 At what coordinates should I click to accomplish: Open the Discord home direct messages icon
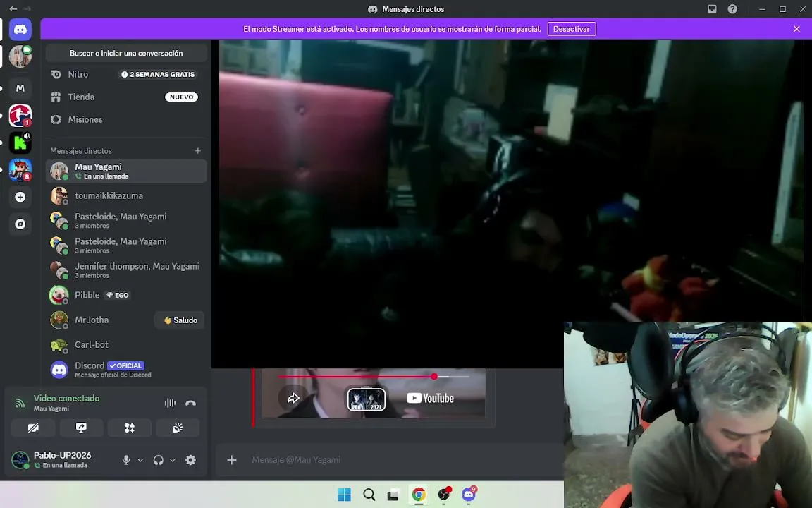pyautogui.click(x=20, y=30)
